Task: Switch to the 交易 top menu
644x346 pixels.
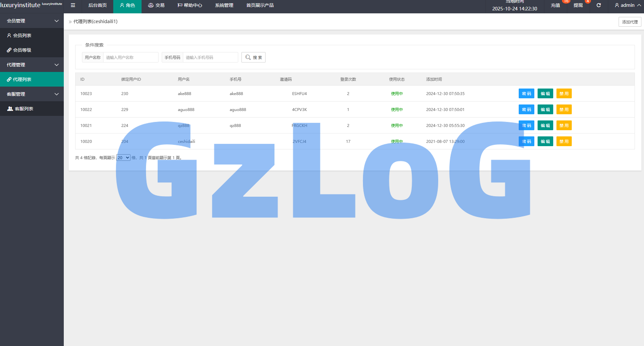Action: (156, 5)
